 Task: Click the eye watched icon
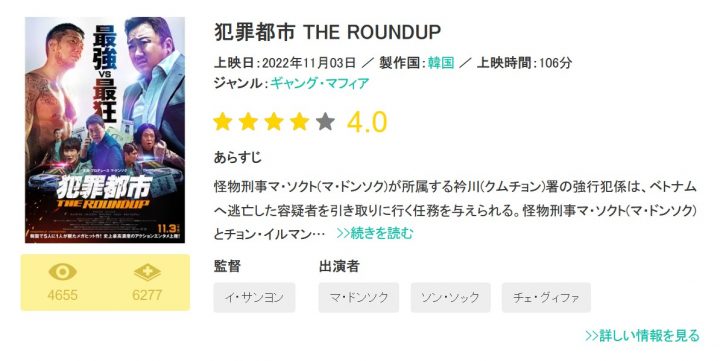(x=62, y=272)
